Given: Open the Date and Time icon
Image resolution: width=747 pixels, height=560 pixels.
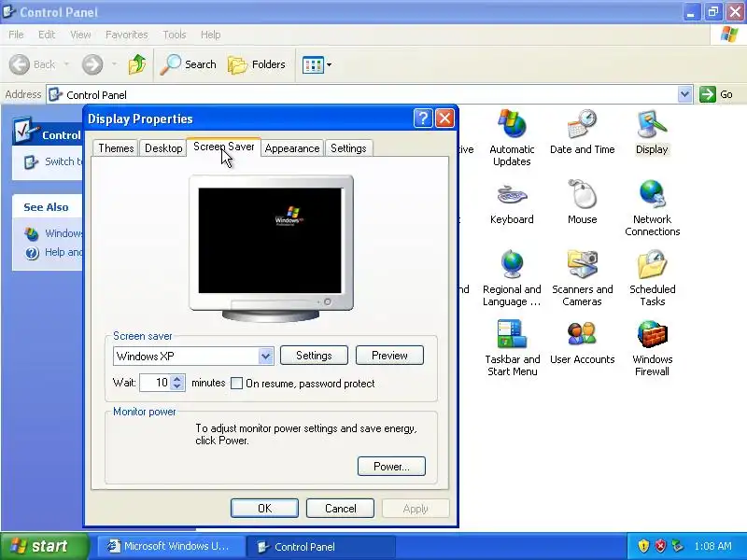Looking at the screenshot, I should pos(582,132).
